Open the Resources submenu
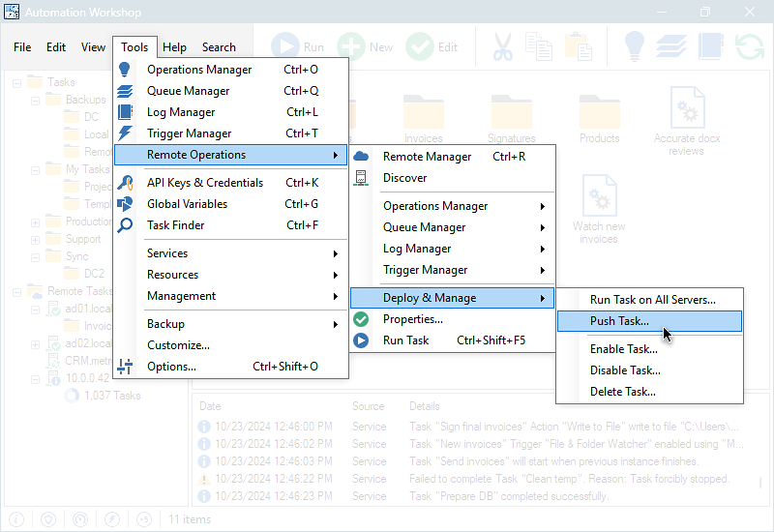The height and width of the screenshot is (532, 774). 231,275
